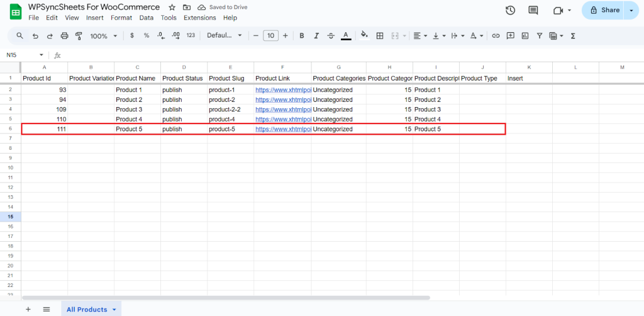644x316 pixels.
Task: Open the fill color bucket
Action: pyautogui.click(x=364, y=36)
